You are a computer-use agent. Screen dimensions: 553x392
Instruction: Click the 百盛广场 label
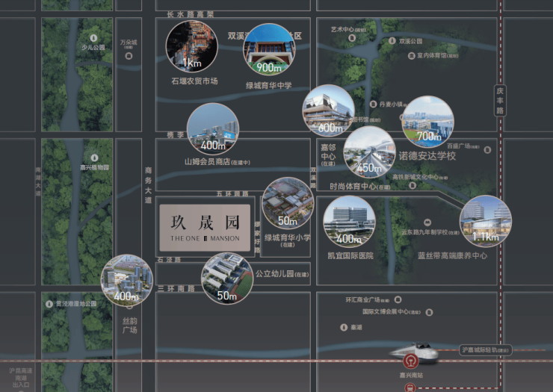coord(463,146)
